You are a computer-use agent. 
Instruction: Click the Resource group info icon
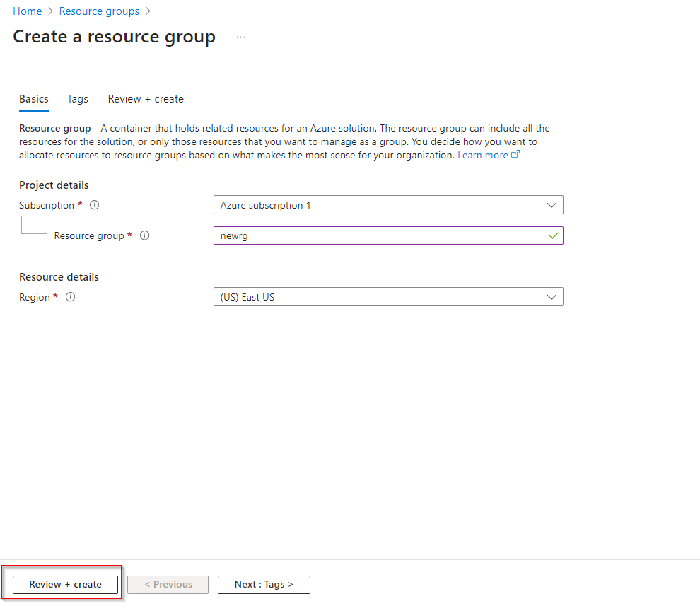144,235
